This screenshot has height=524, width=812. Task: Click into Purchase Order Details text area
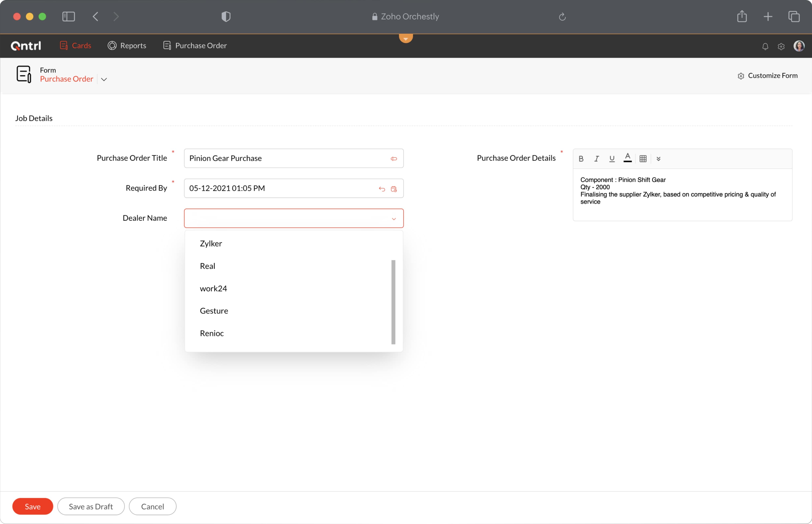tap(683, 195)
